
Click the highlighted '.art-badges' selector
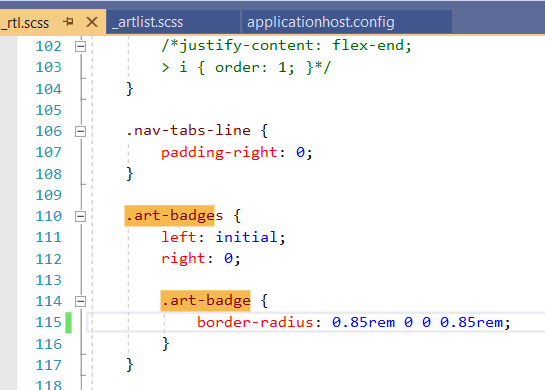(x=169, y=216)
